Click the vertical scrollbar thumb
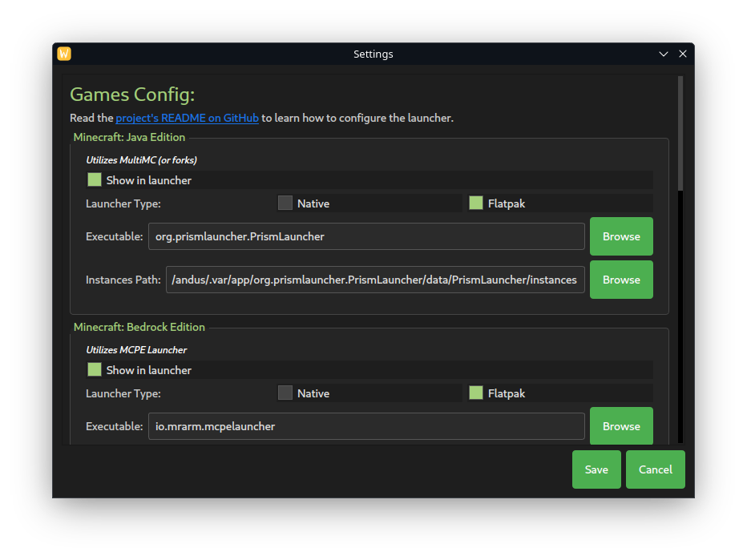The image size is (747, 560). click(x=680, y=133)
